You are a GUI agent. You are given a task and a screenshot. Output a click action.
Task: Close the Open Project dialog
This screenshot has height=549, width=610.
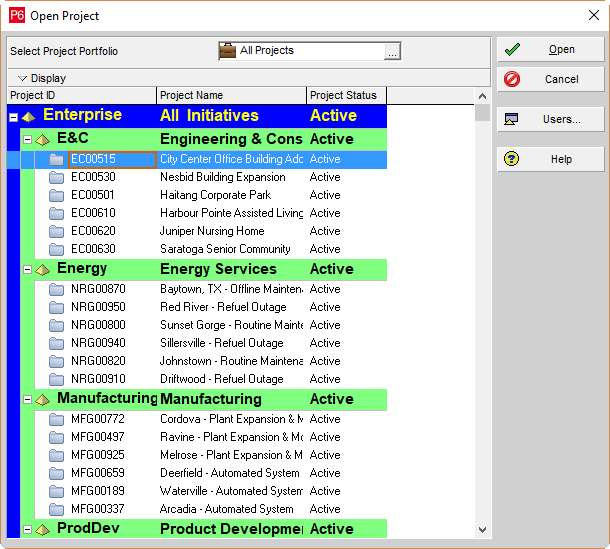pos(594,15)
